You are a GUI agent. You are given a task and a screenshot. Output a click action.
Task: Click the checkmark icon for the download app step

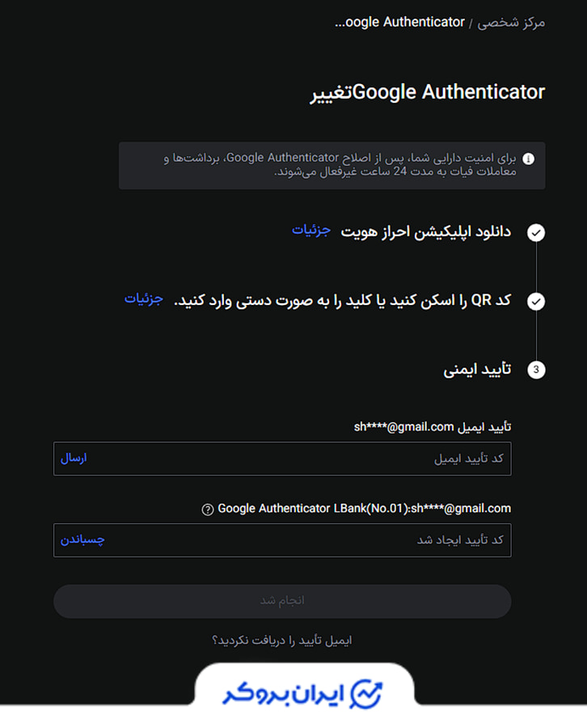[536, 233]
